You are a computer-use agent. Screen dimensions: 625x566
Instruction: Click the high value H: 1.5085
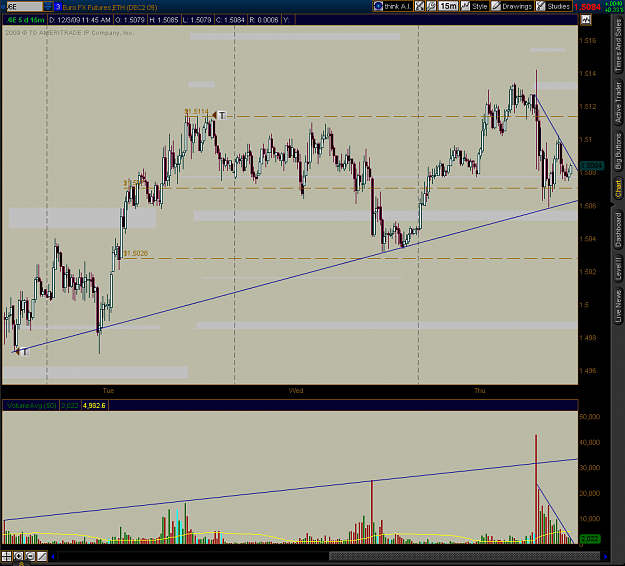click(x=164, y=20)
